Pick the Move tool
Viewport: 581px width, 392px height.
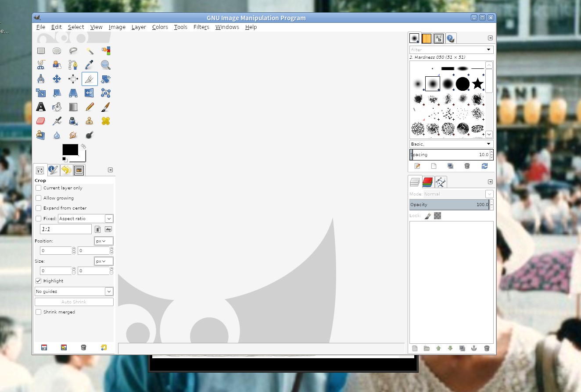click(x=57, y=79)
